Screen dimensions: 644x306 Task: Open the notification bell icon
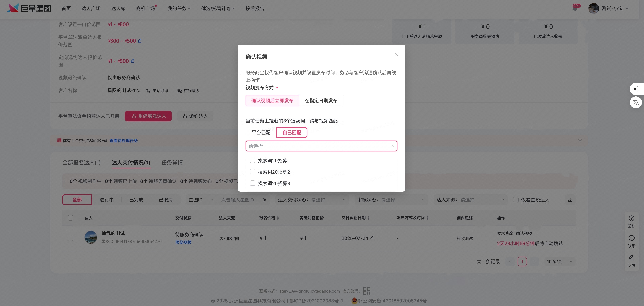point(575,9)
